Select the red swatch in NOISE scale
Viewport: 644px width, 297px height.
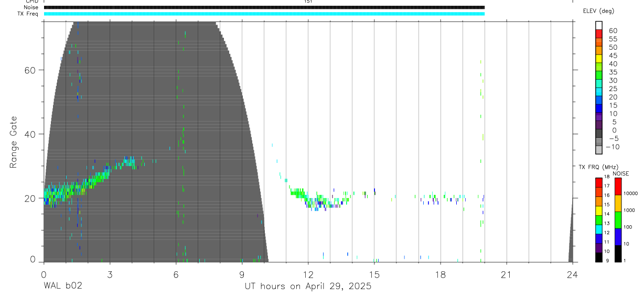[618, 186]
